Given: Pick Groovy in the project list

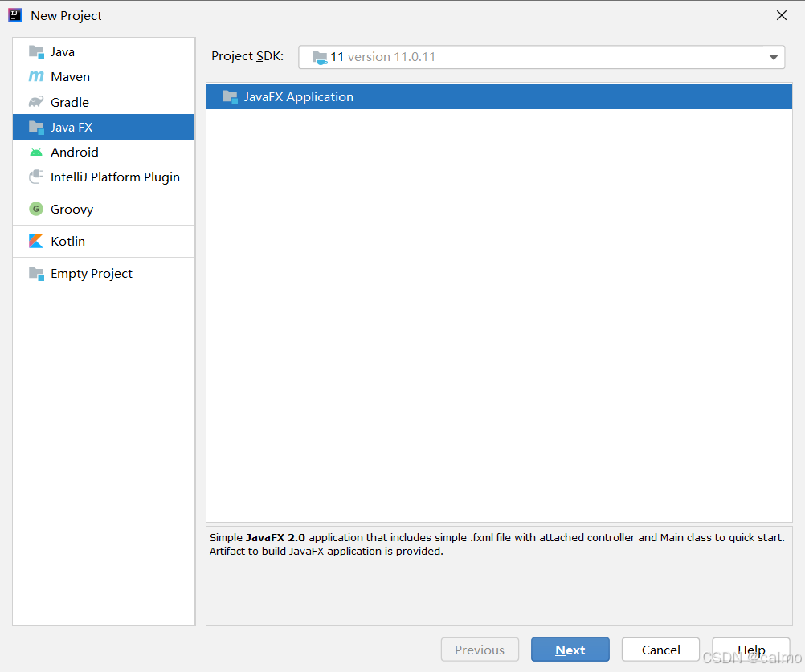Looking at the screenshot, I should [x=104, y=209].
